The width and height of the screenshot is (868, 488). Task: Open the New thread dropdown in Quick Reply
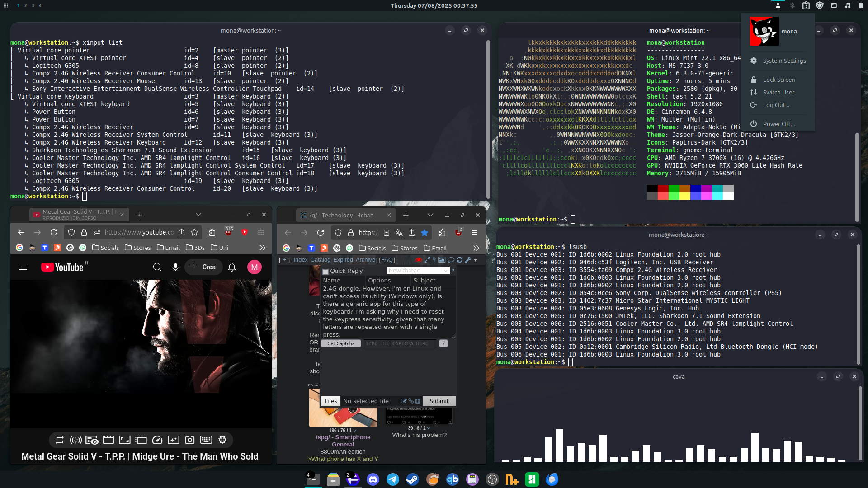click(418, 271)
